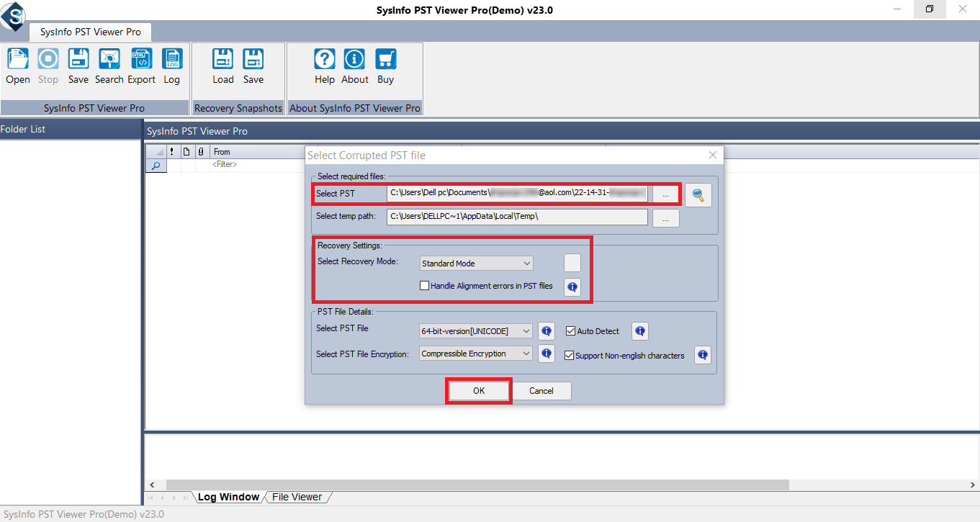Click the Folder List panel header
The height and width of the screenshot is (522, 980).
(x=71, y=130)
